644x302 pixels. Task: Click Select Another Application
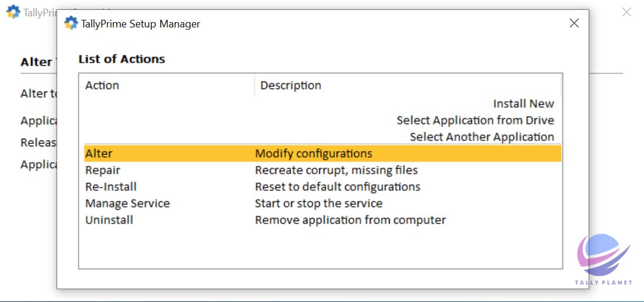(x=481, y=137)
